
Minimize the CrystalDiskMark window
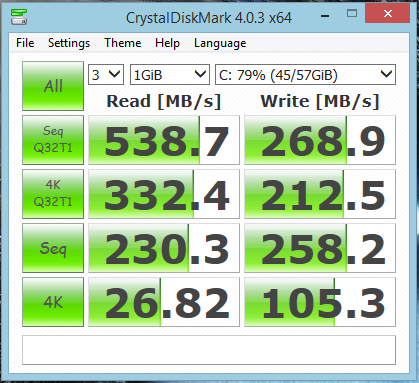click(325, 15)
